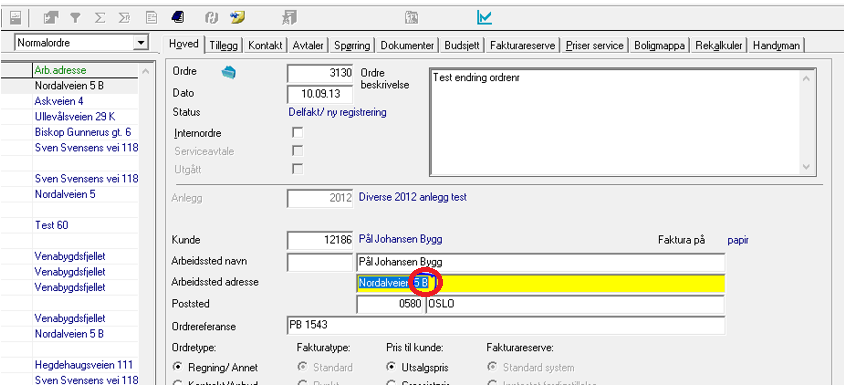
Task: Switch to the Budsjett tab
Action: coord(462,46)
